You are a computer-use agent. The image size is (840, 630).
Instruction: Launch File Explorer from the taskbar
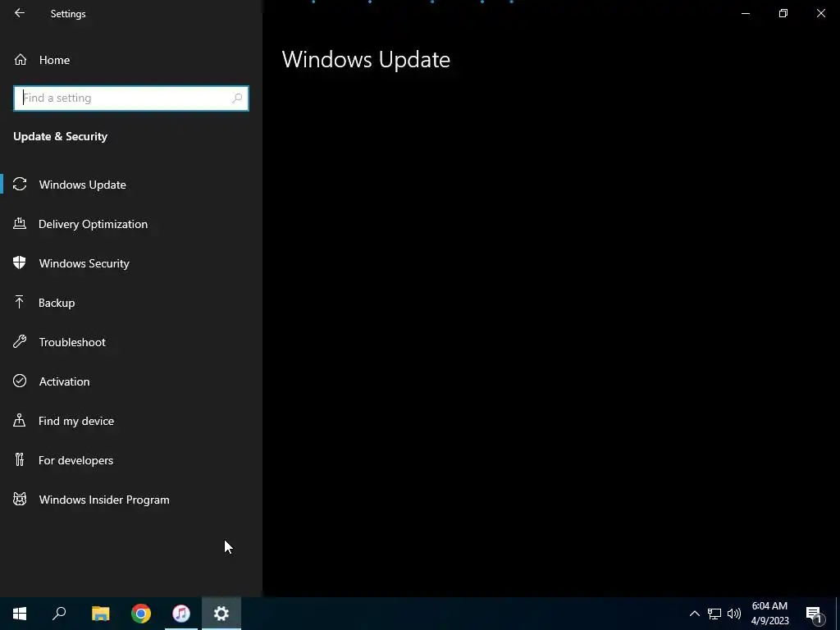pos(100,614)
